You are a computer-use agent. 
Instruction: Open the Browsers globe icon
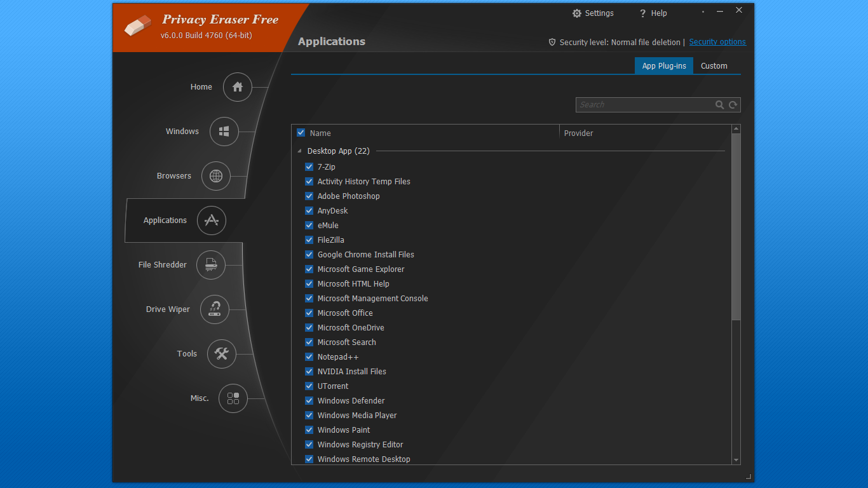point(216,176)
